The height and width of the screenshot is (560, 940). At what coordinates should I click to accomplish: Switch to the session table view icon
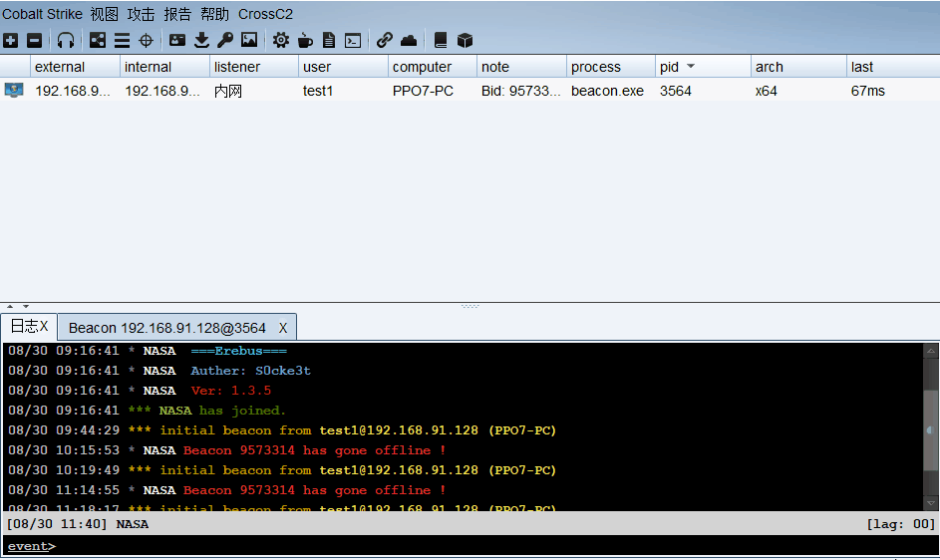tap(122, 40)
